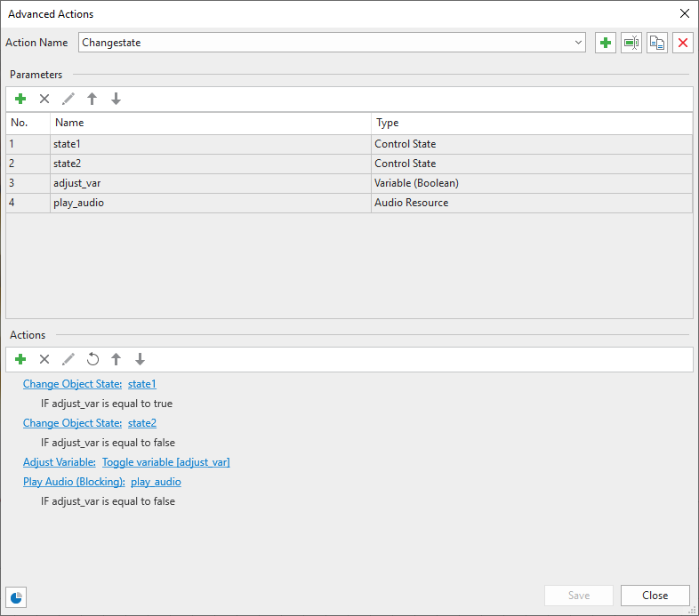Select the state1 parameter row name
The height and width of the screenshot is (616, 699).
pos(211,144)
